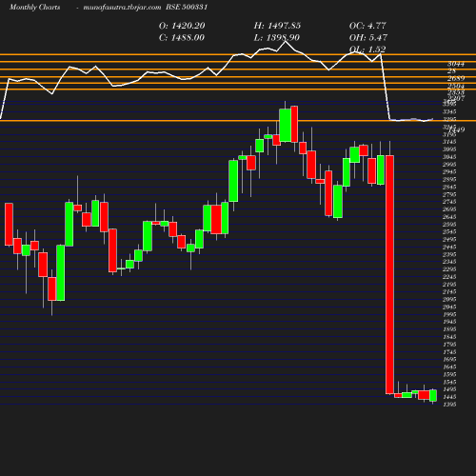This screenshot has width=476, height=476.
Task: Click the 2995 price axis label
Action: pyautogui.click(x=449, y=165)
